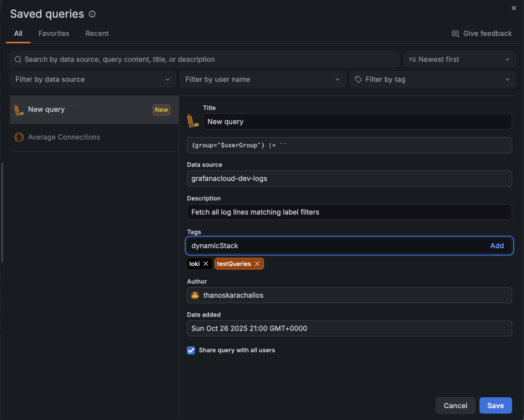This screenshot has width=524, height=420.
Task: Click the Prometheus icon beside Average Connections
Action: (x=18, y=137)
